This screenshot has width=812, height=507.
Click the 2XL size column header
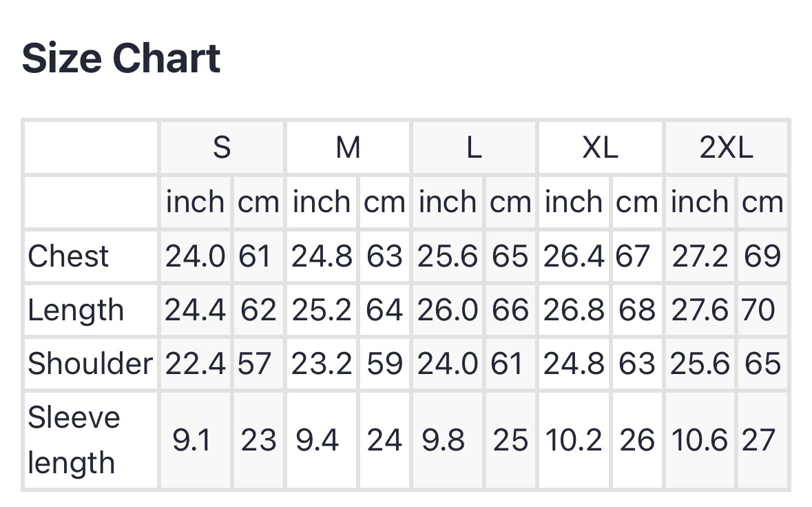[727, 147]
